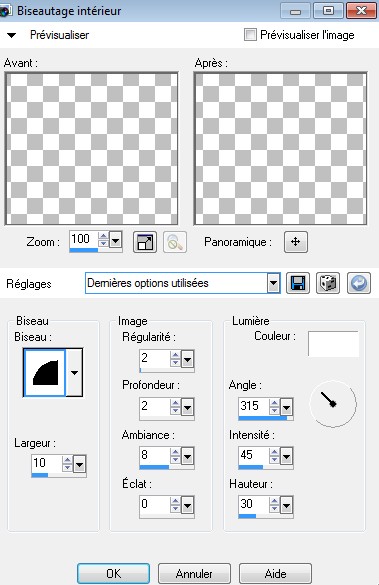Image resolution: width=379 pixels, height=585 pixels.
Task: Click the preview window fit/maximize icon
Action: (x=145, y=242)
